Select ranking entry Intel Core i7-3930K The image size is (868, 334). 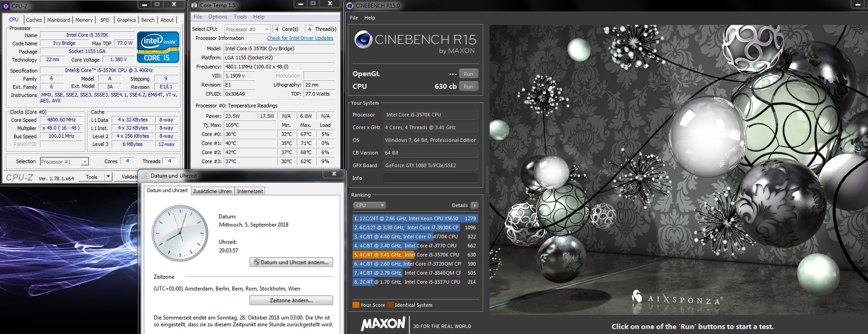[415, 228]
